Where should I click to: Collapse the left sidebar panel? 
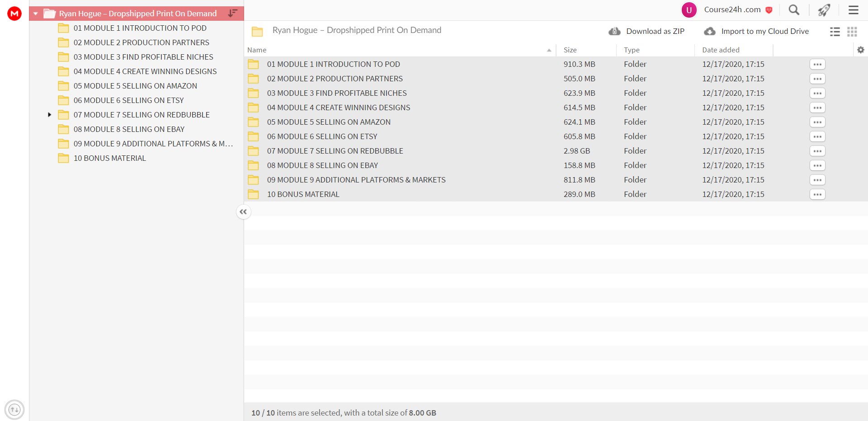tap(243, 212)
